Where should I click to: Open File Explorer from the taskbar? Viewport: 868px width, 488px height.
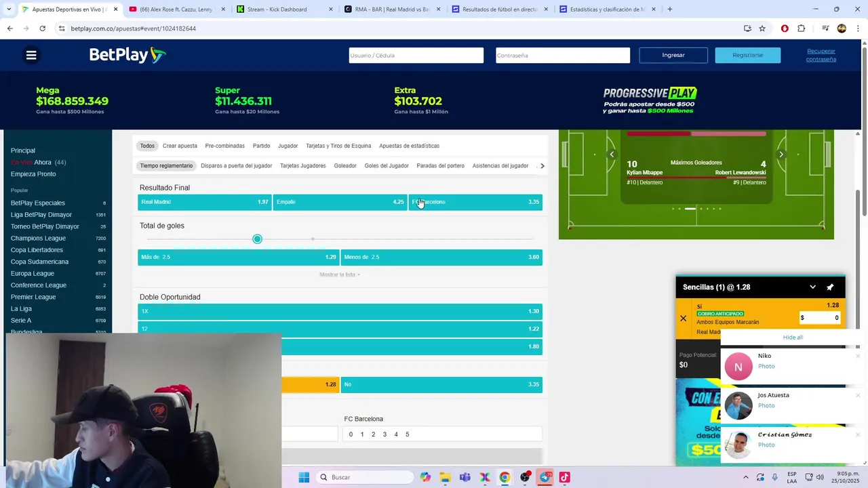[x=445, y=477]
